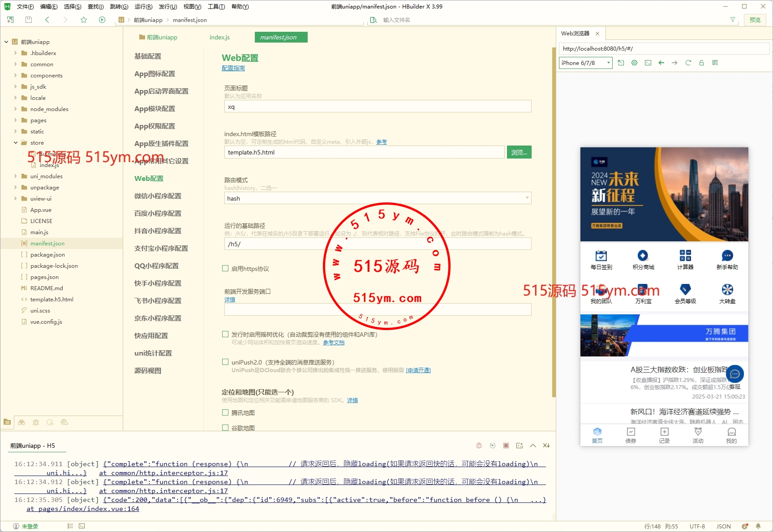The width and height of the screenshot is (773, 532).
Task: Click the save file icon in toolbar
Action: point(29,20)
